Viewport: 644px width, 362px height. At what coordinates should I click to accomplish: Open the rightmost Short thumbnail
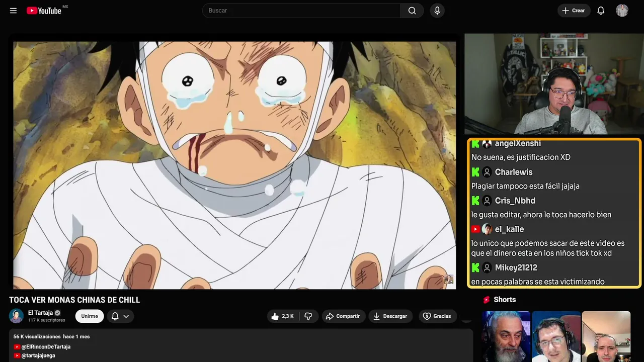coord(606,336)
